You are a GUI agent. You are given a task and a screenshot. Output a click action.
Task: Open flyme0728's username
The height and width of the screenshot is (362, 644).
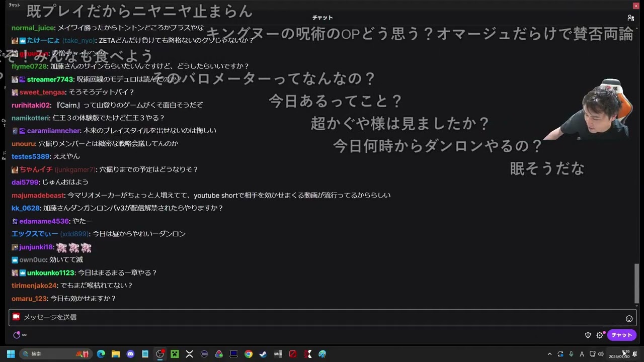tap(29, 66)
